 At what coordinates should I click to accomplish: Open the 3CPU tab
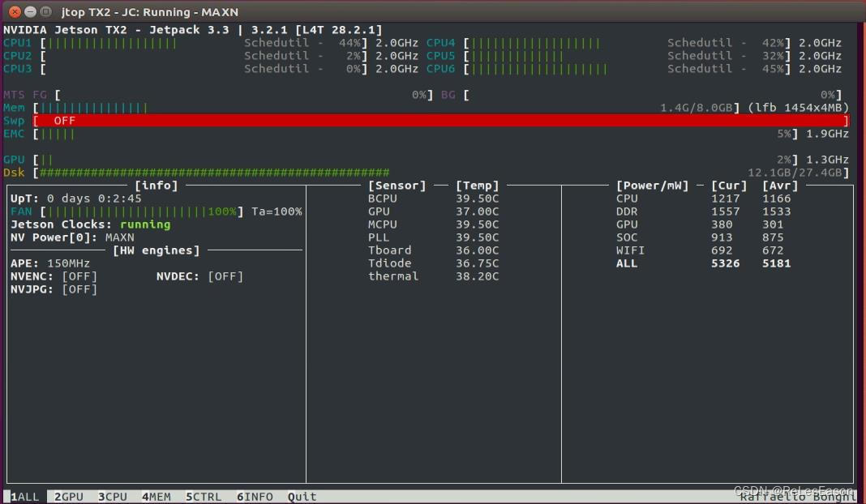point(112,496)
